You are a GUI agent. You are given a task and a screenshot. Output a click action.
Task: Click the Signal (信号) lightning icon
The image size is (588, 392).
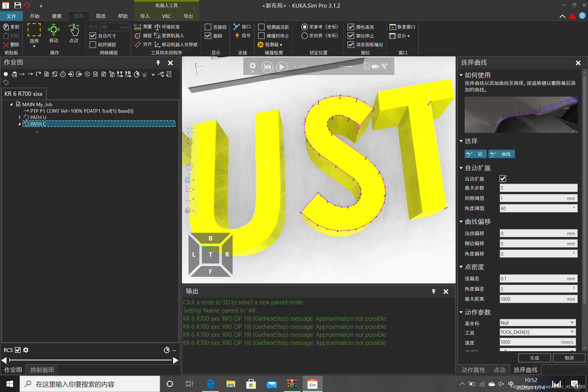click(237, 36)
